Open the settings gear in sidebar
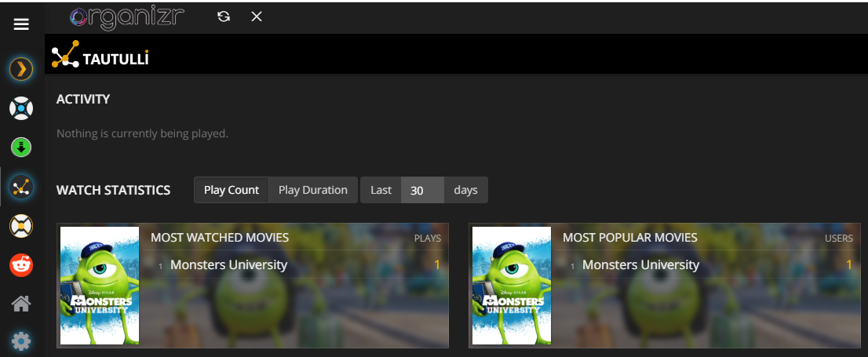This screenshot has width=868, height=357. point(21,341)
